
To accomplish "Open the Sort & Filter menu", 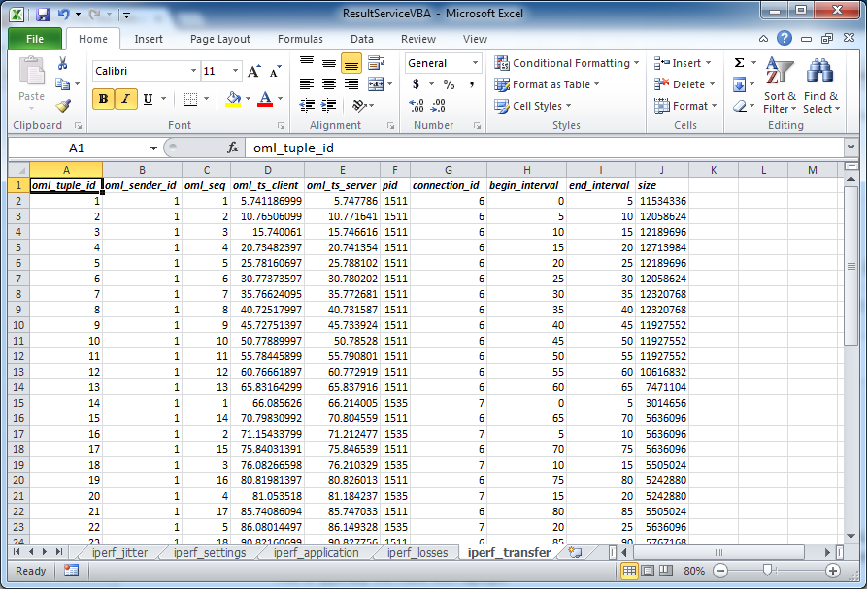I will (780, 85).
